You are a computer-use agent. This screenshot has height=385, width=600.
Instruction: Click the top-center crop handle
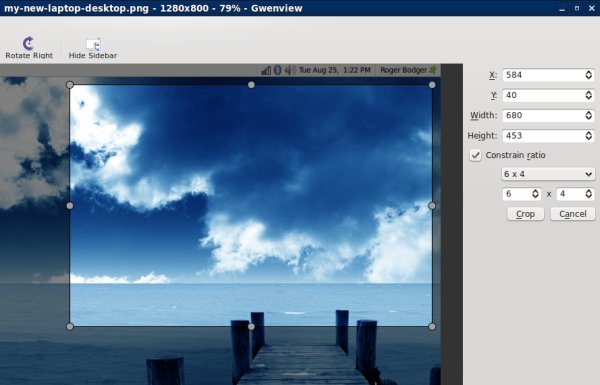[x=251, y=85]
